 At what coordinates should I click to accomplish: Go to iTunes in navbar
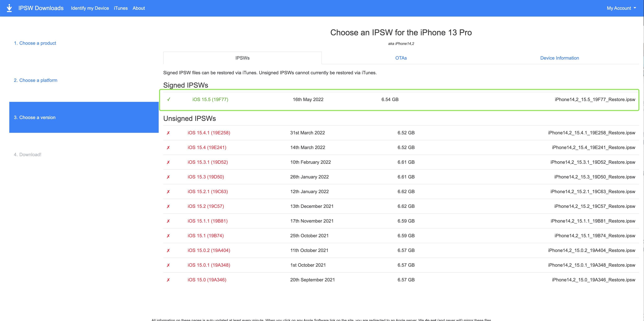point(121,8)
